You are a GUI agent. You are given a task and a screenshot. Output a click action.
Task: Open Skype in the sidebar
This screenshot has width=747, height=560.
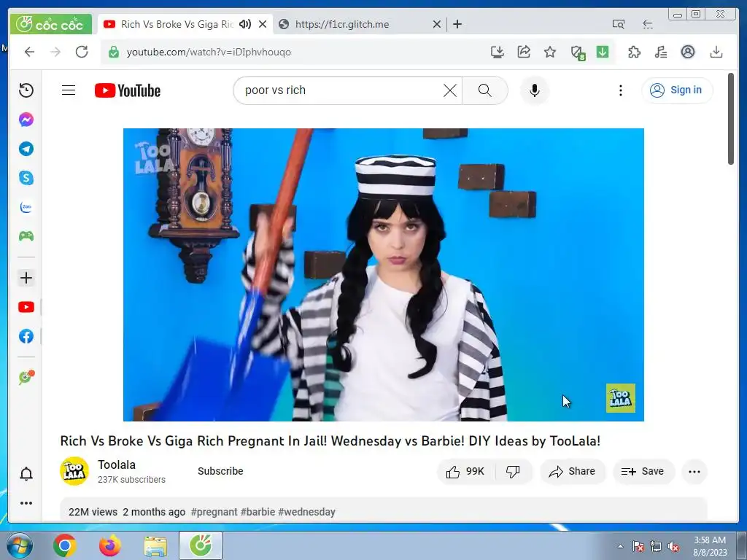(x=26, y=178)
